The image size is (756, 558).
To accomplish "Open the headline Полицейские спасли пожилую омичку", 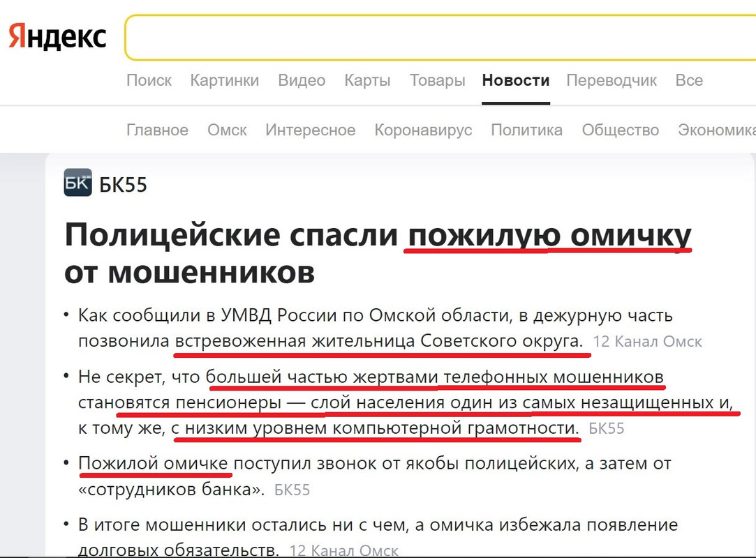I will click(x=378, y=253).
